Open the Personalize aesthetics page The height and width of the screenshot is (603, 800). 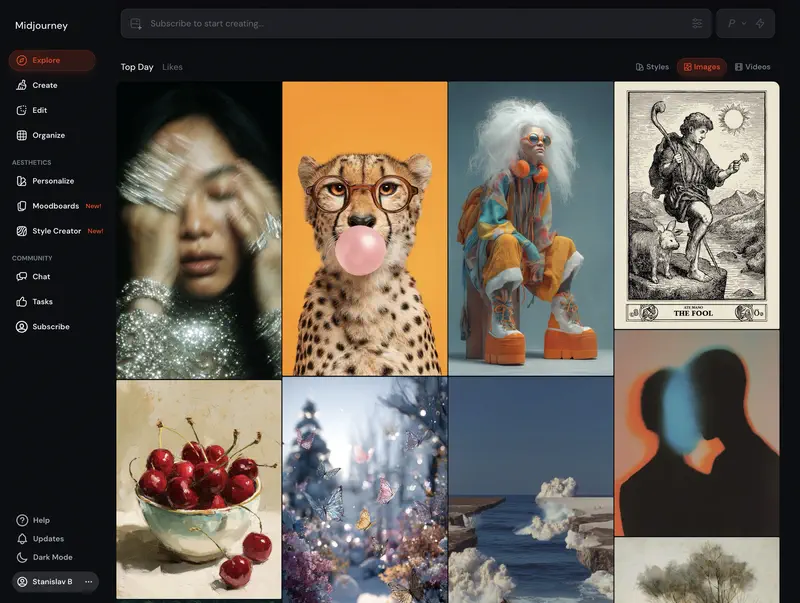click(52, 181)
